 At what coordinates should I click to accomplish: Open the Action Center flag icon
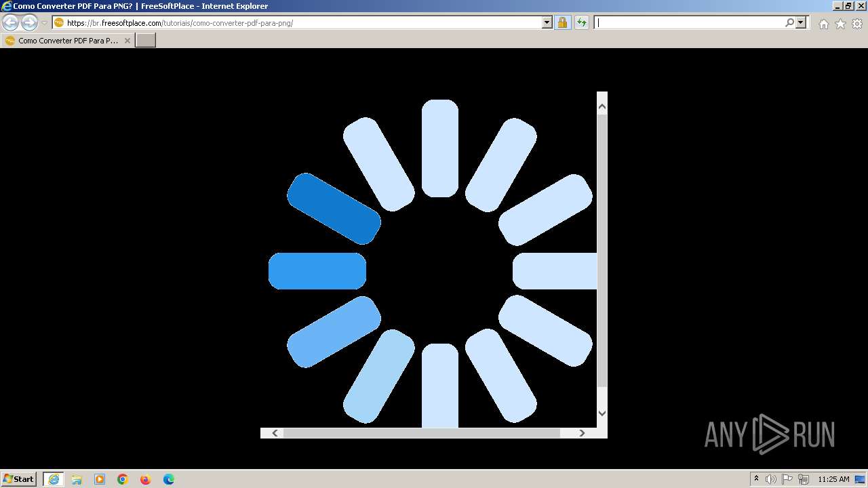pyautogui.click(x=787, y=479)
